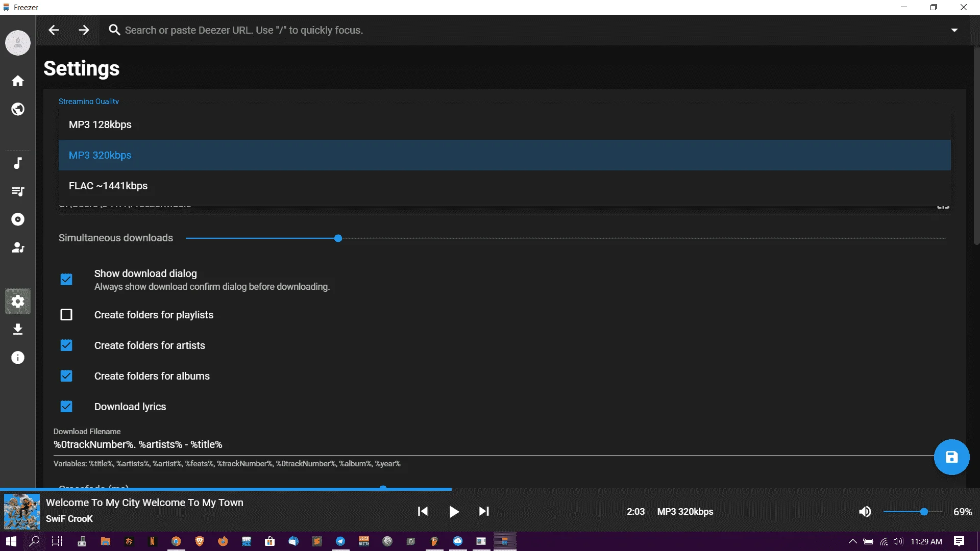Open Albums disc icon in sidebar
The width and height of the screenshot is (980, 551).
coord(18,219)
